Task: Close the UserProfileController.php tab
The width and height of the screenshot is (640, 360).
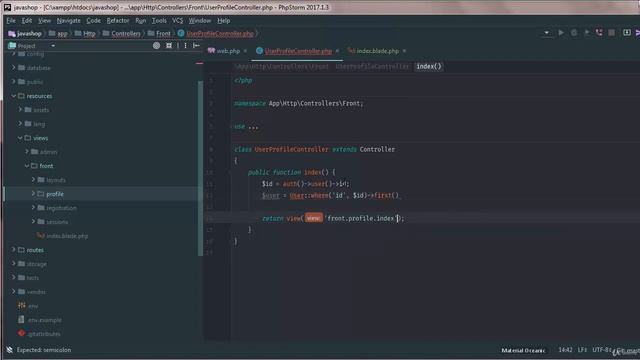Action: (x=337, y=51)
